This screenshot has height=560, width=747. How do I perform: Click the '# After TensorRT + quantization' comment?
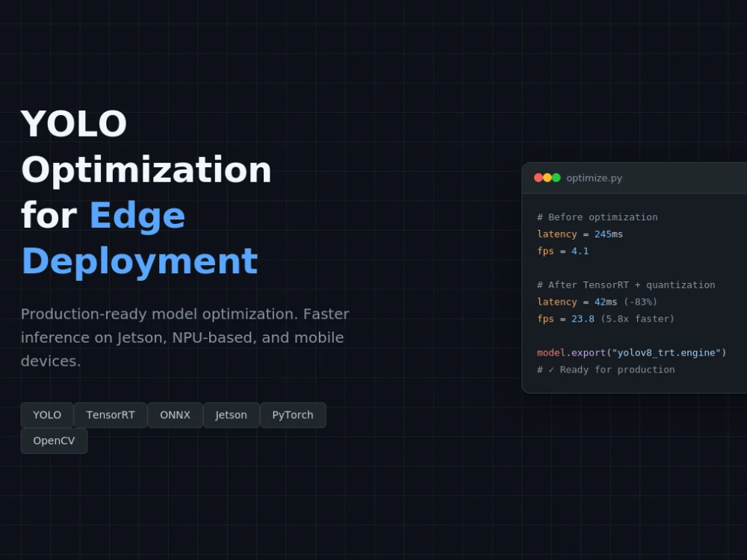626,284
